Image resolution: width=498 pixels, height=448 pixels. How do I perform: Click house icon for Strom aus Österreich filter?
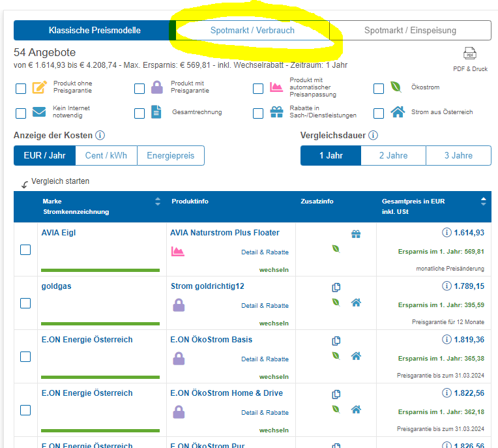point(398,112)
